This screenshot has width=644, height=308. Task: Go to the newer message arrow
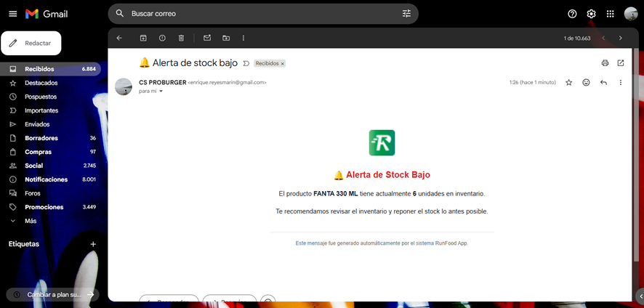(603, 38)
